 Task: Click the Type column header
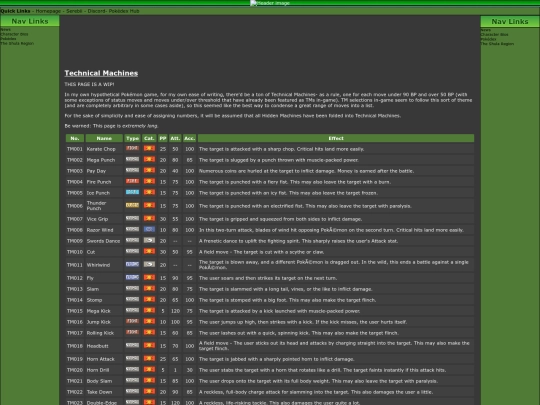tap(133, 138)
